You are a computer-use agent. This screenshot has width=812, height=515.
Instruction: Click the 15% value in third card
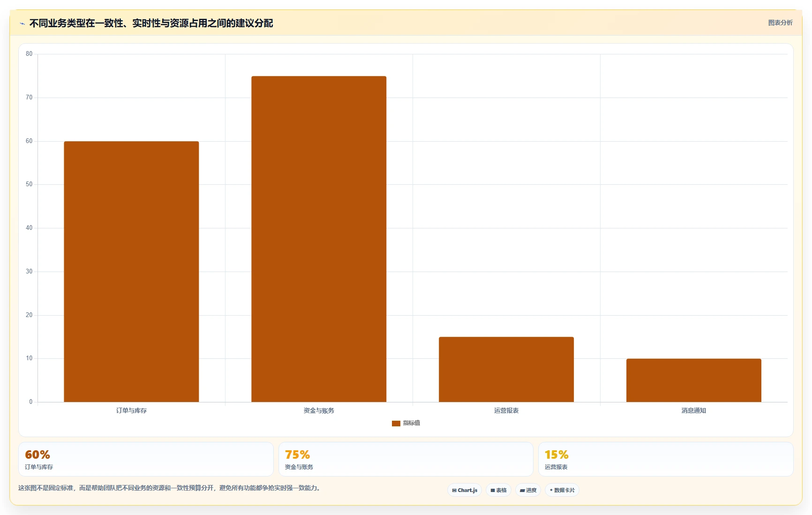click(x=556, y=454)
